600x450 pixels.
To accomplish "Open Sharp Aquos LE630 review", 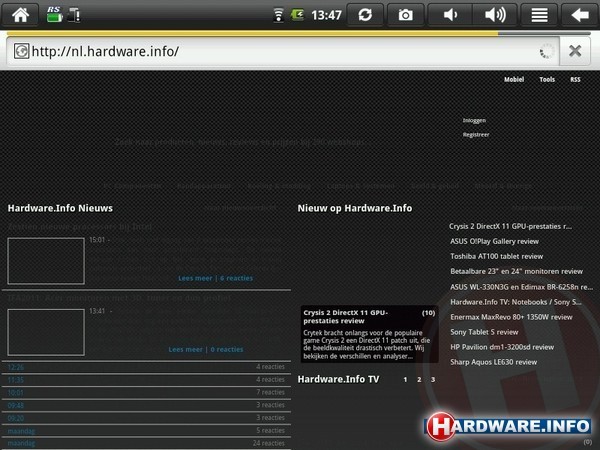I will point(494,362).
